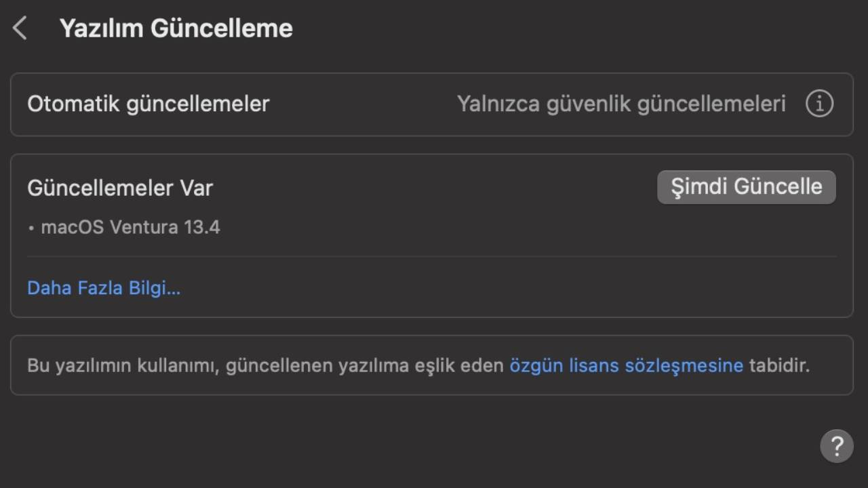Click Yalnızca güvenlik güncellemeleri setting

click(622, 103)
